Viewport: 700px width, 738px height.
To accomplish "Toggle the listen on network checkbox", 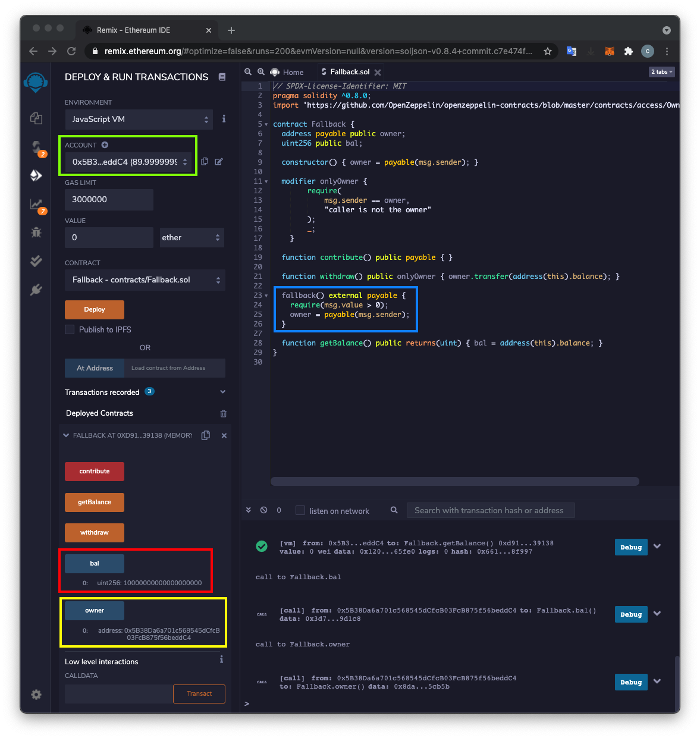I will coord(300,510).
